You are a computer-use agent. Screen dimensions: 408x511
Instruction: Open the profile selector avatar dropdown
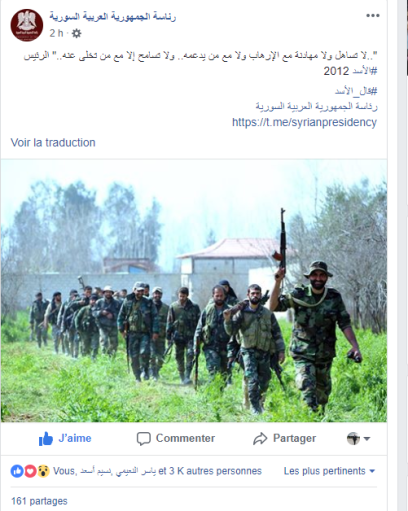pyautogui.click(x=358, y=438)
